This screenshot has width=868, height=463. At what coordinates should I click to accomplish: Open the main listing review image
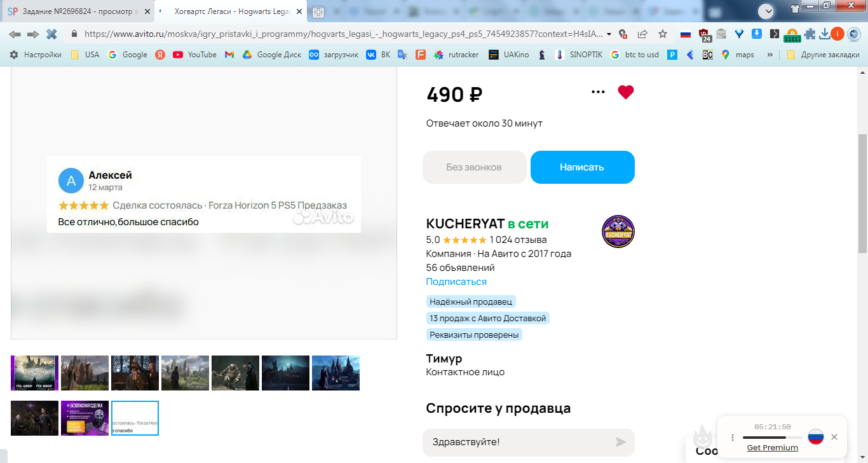[x=204, y=195]
